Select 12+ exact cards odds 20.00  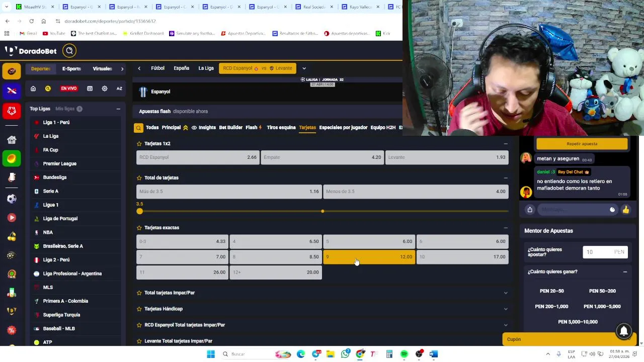(x=276, y=273)
